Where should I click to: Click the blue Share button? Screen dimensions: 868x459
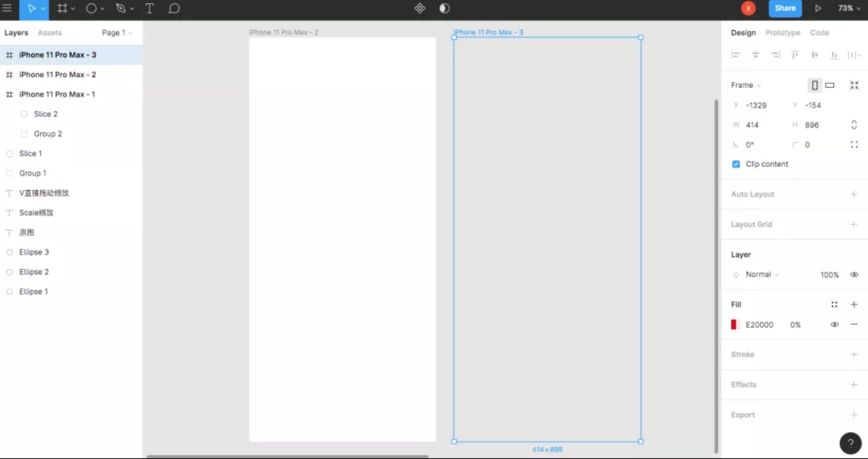pyautogui.click(x=785, y=8)
